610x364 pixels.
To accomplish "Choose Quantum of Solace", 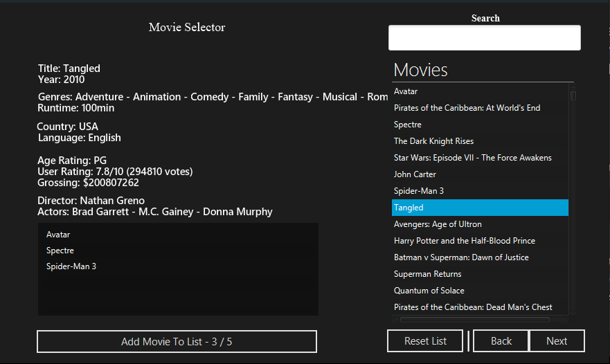I will 480,291.
